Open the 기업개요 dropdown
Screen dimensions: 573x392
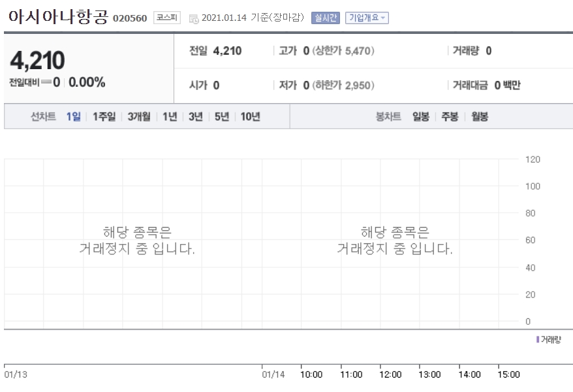click(367, 18)
